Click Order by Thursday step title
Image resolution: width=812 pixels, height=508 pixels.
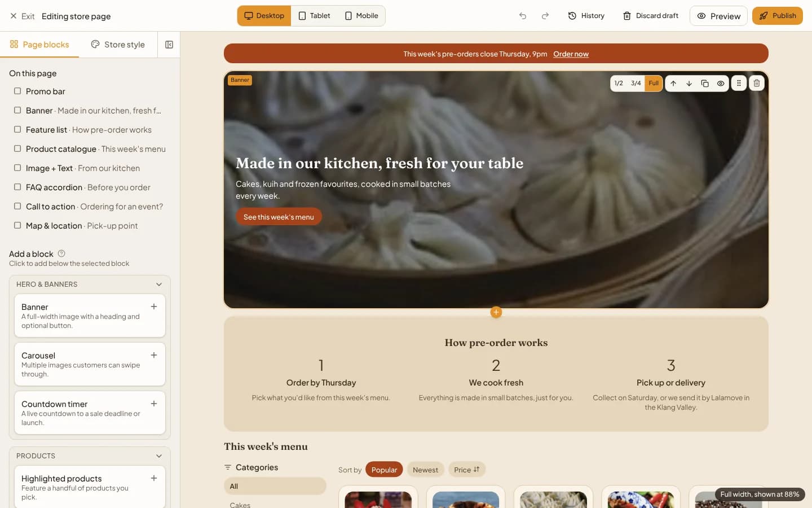pos(321,383)
